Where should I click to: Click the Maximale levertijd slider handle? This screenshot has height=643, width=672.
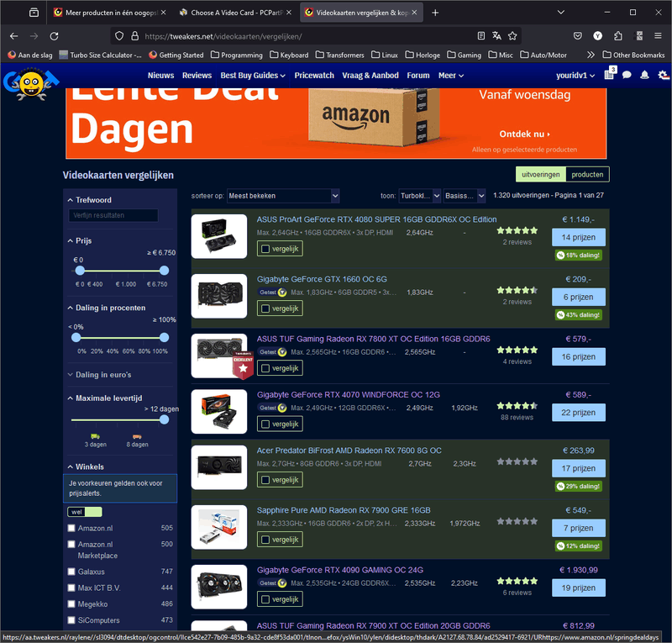[x=164, y=420]
